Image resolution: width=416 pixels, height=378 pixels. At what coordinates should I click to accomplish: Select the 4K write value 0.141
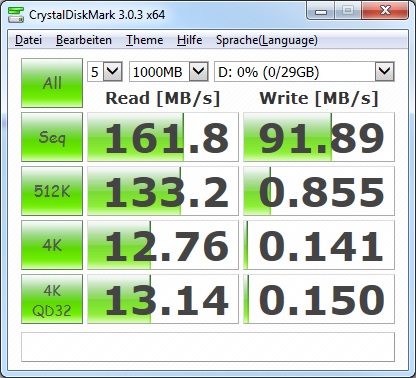tap(319, 245)
